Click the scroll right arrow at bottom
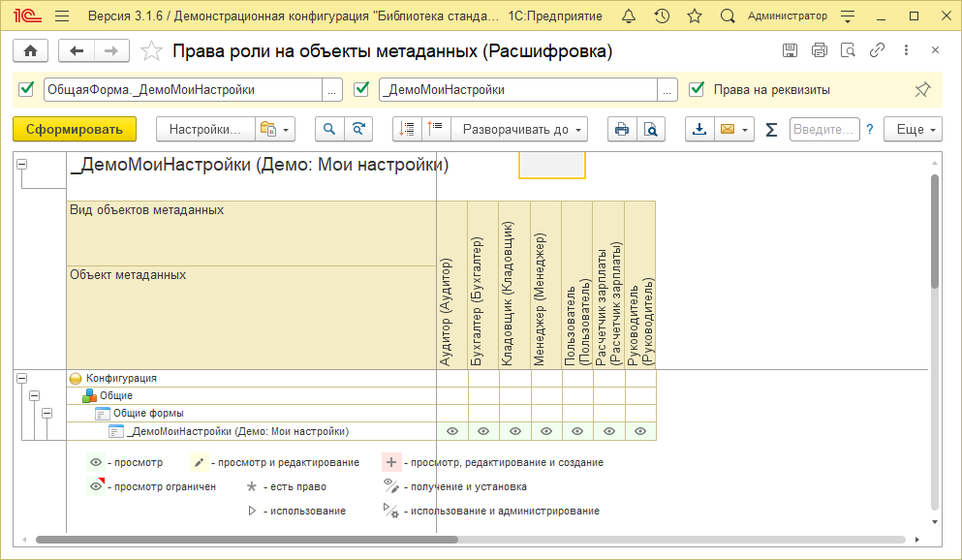 917,540
